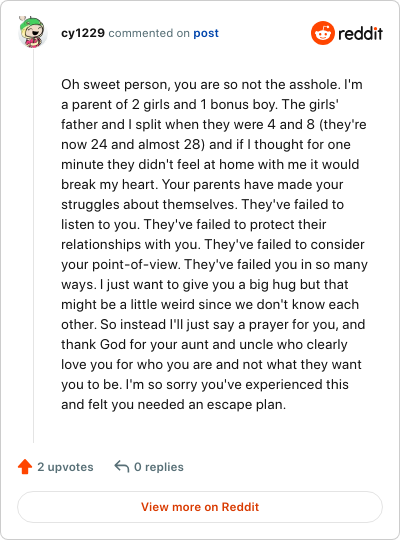Screen dimensions: 400x540
Task: Open the cy1229 username profile
Action: point(83,33)
